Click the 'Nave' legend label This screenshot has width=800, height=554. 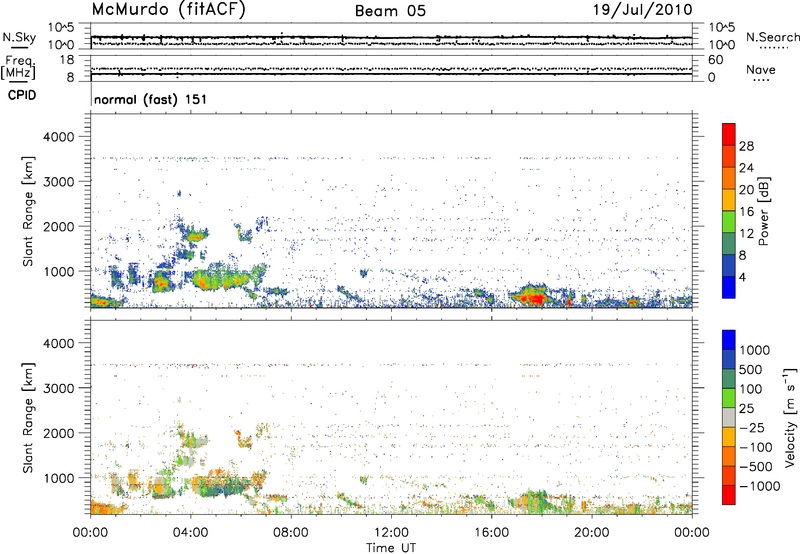click(761, 69)
